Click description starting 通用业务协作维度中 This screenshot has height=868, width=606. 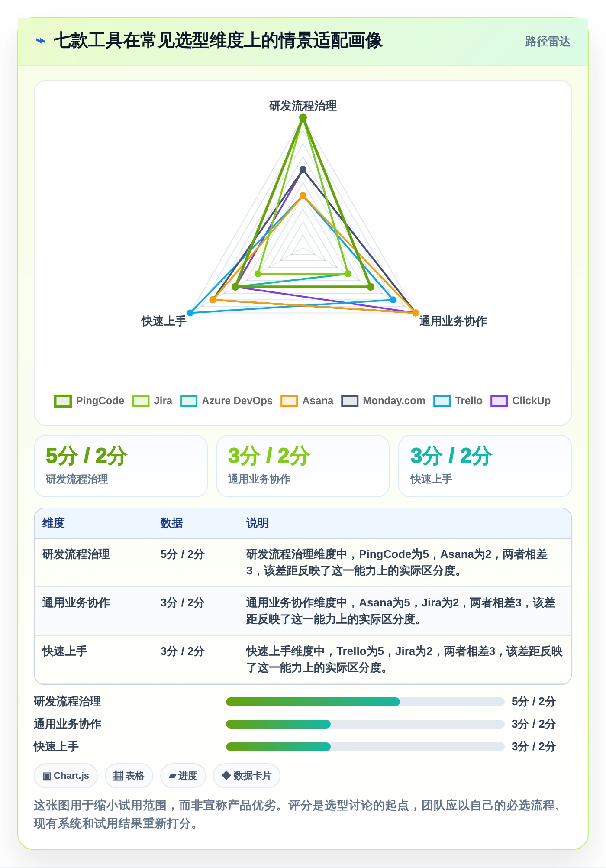[401, 611]
